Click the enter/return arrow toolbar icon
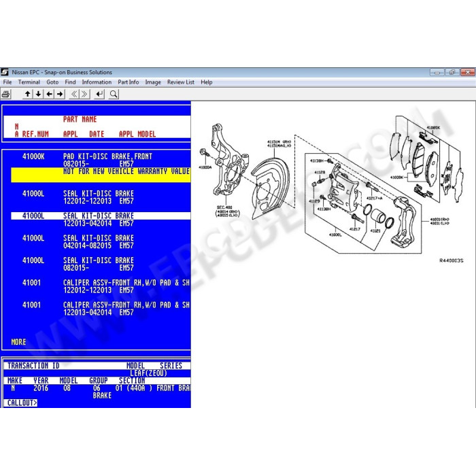The image size is (476, 476). (99, 94)
